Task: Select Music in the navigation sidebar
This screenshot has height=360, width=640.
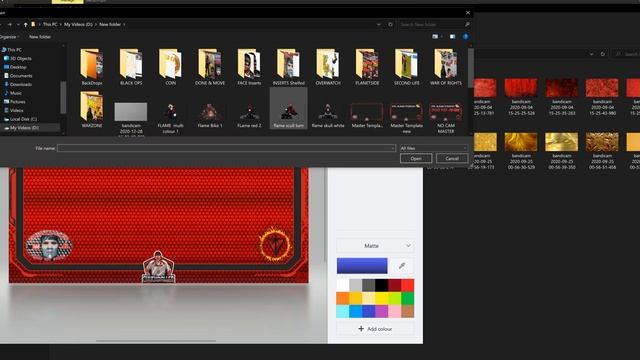Action: pyautogui.click(x=13, y=93)
